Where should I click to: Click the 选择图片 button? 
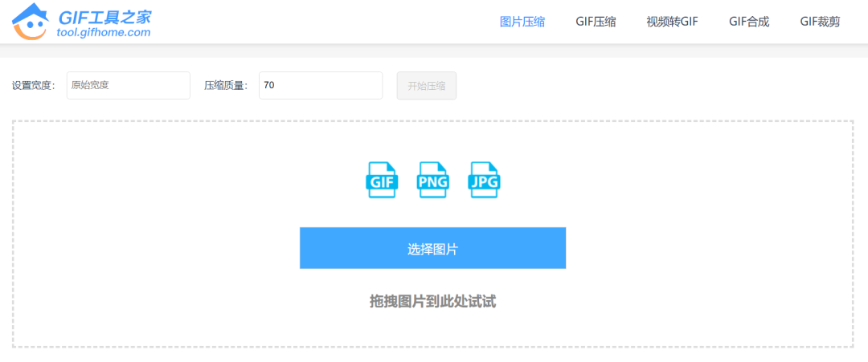point(433,248)
